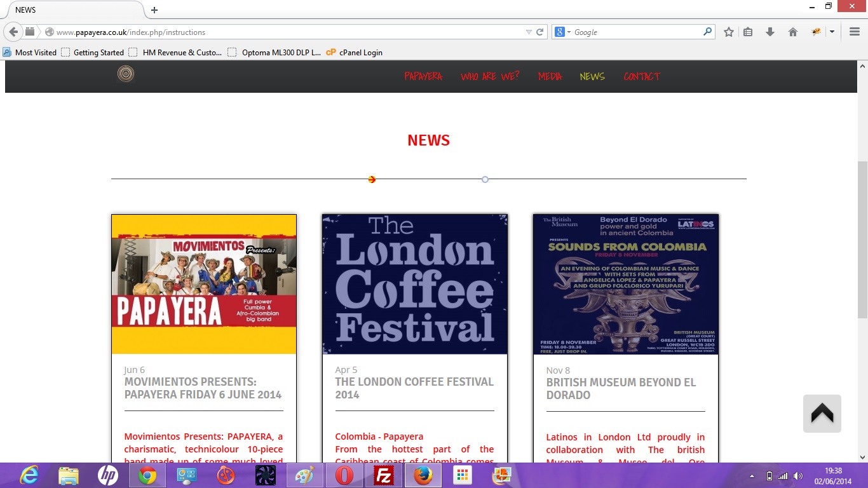Viewport: 868px width, 488px height.
Task: Open the Firebug dropdown arrow
Action: [832, 32]
